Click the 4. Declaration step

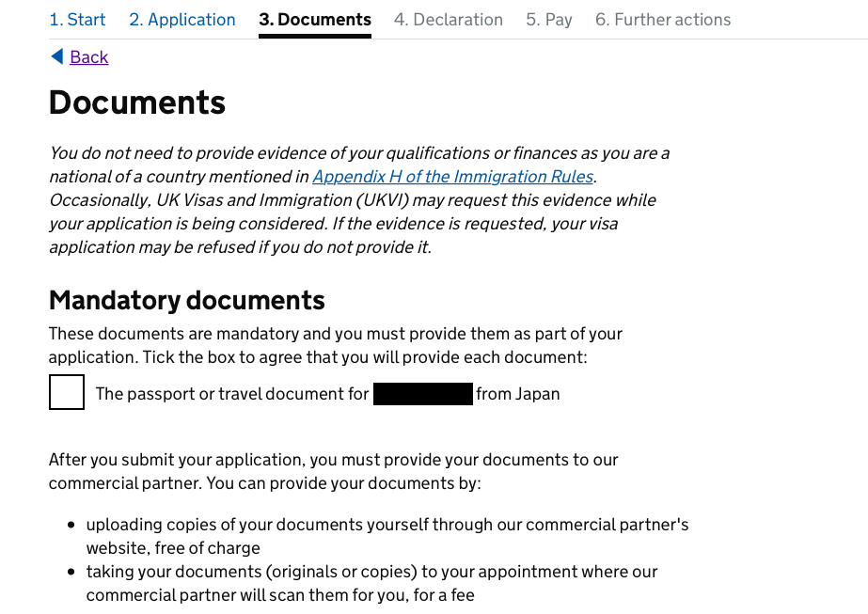(x=449, y=20)
